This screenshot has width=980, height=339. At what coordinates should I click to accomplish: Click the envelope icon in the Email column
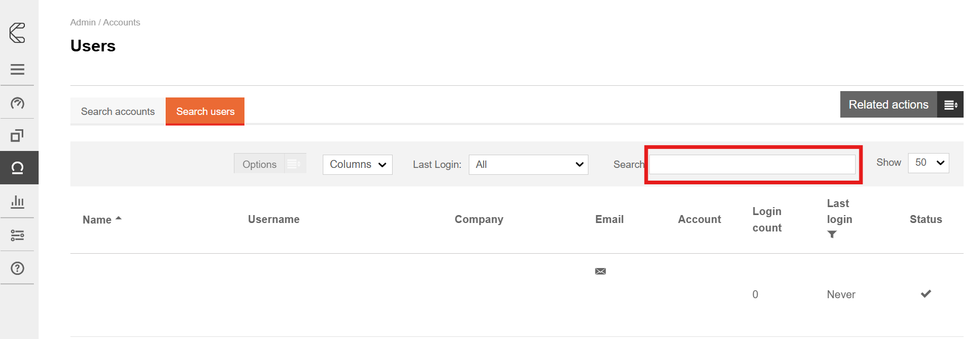600,271
